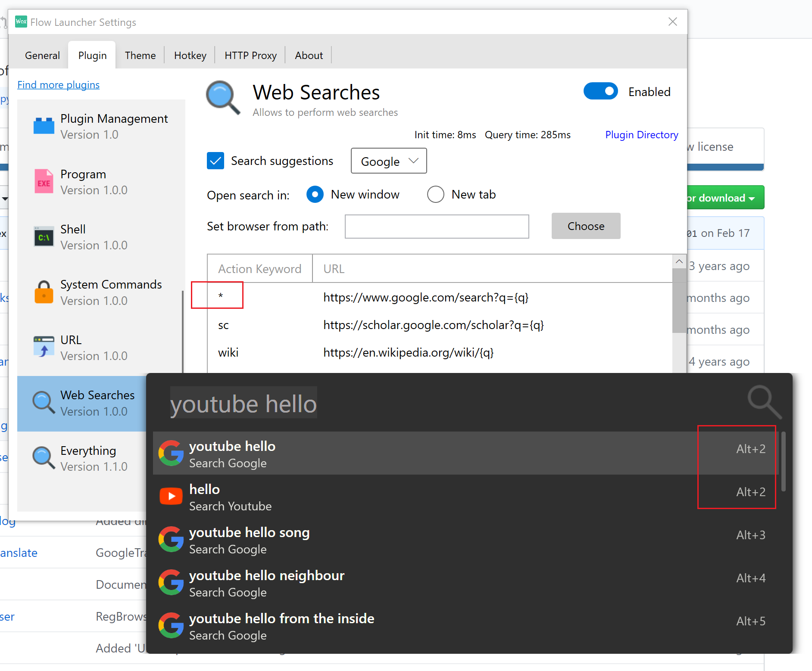Viewport: 812px width, 671px height.
Task: Open the Plugin Directory link
Action: 641,135
